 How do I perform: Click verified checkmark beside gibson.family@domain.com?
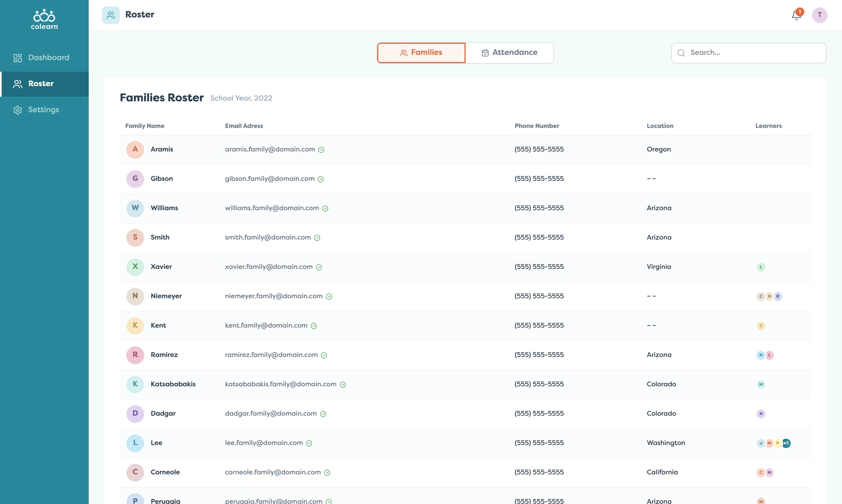coord(321,179)
